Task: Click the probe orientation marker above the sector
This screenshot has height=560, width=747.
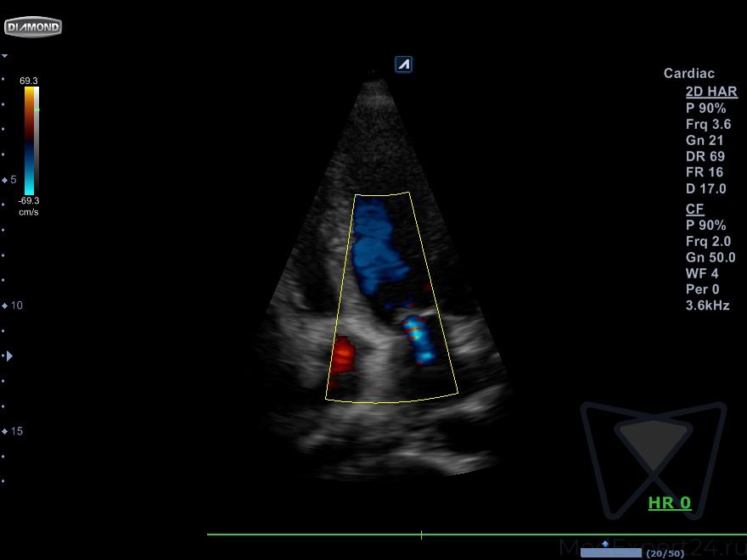Action: (403, 64)
